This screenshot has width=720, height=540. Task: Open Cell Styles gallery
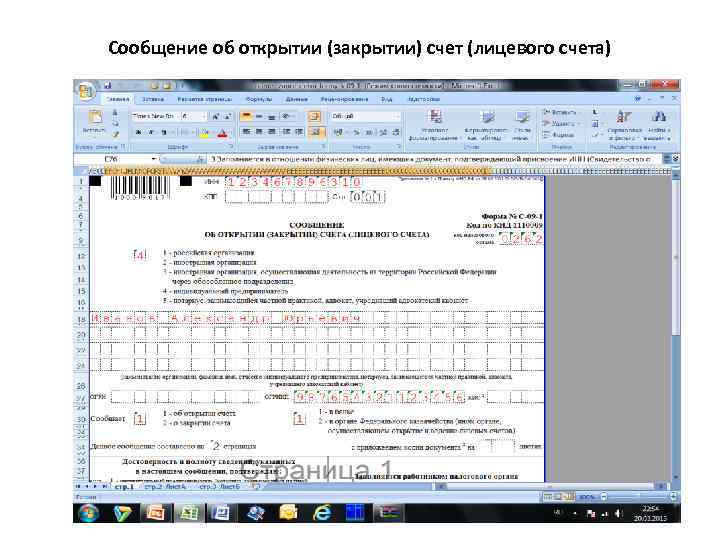522,125
